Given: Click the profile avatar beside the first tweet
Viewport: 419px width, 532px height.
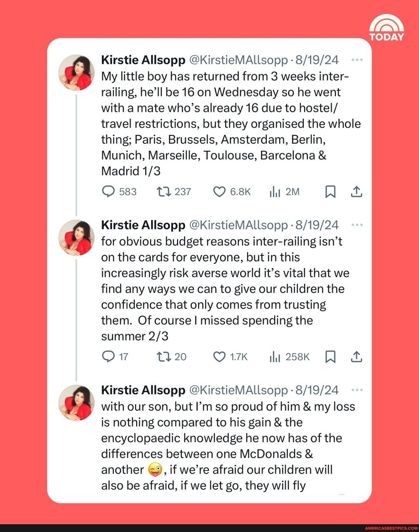Looking at the screenshot, I should 76,73.
